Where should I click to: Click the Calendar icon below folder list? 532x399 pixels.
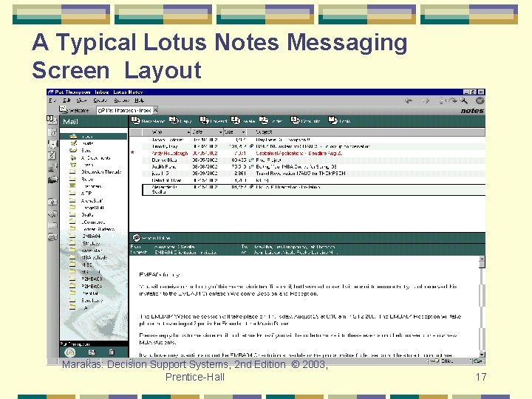[x=92, y=352]
